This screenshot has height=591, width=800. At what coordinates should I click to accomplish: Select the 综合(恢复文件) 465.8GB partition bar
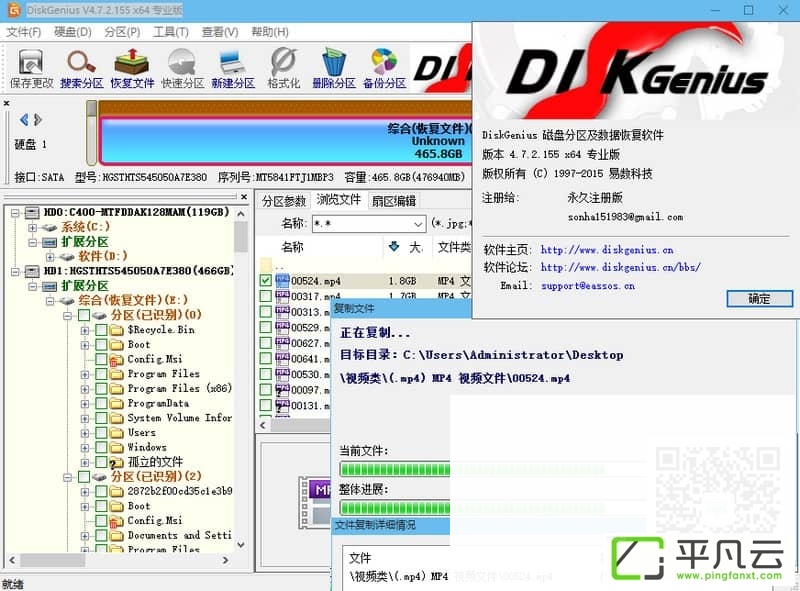tap(285, 141)
